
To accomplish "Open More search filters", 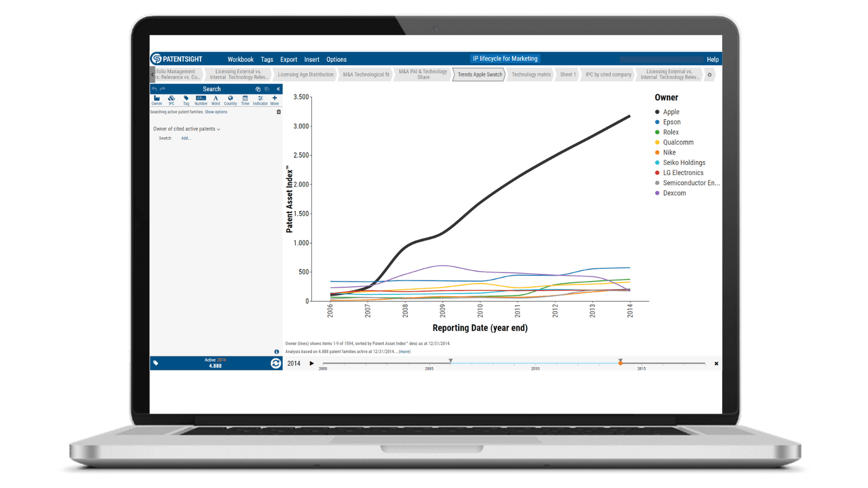I will (275, 100).
